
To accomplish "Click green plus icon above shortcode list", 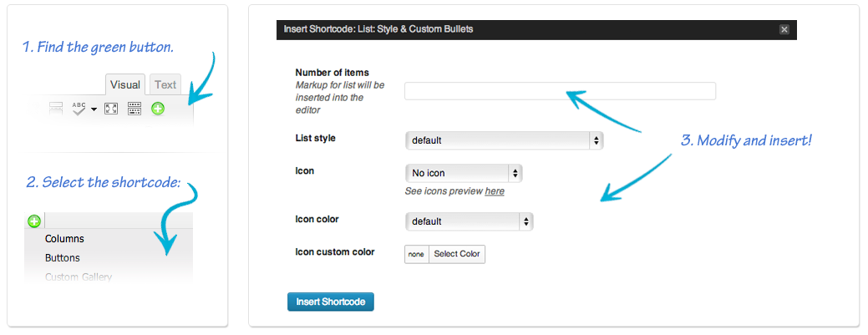I will click(x=33, y=221).
